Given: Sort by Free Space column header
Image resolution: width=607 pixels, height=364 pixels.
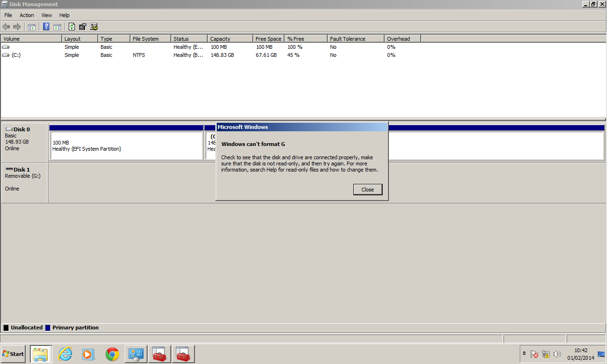Looking at the screenshot, I should pyautogui.click(x=268, y=39).
